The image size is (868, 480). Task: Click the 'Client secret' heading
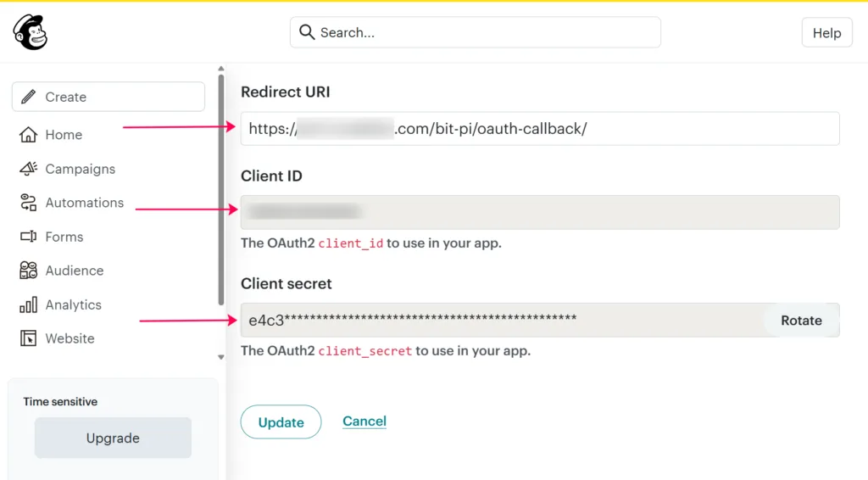point(287,283)
